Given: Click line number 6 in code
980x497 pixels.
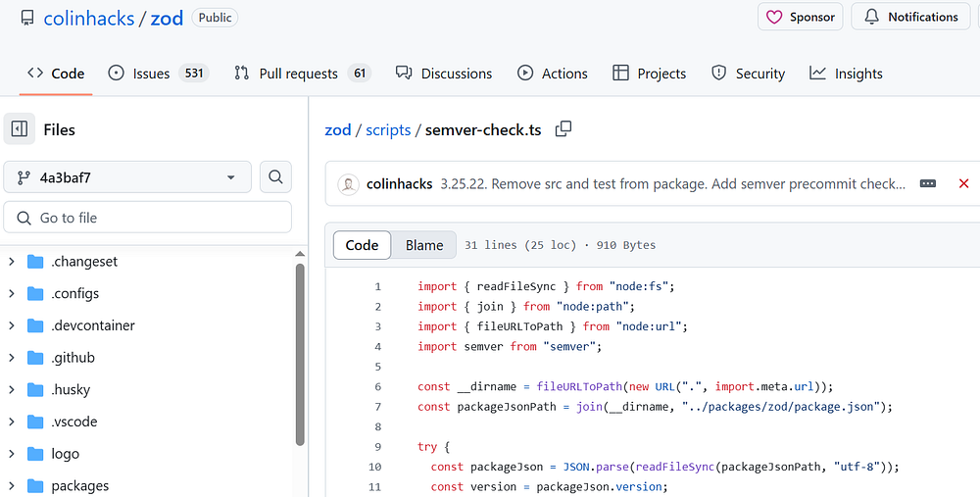Looking at the screenshot, I should point(377,386).
